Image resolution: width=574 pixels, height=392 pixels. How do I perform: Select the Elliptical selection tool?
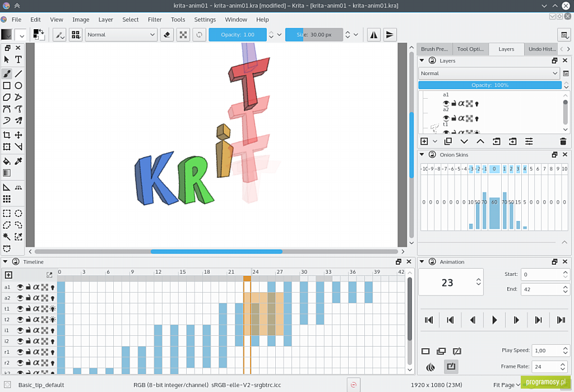point(18,213)
